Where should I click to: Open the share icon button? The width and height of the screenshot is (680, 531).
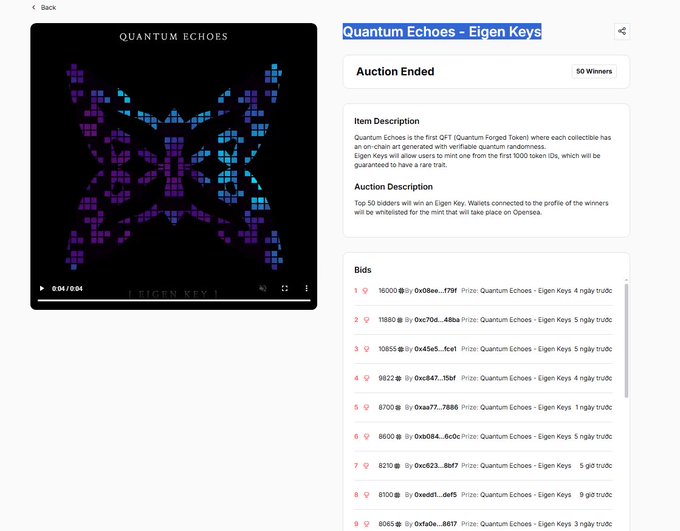click(x=622, y=31)
